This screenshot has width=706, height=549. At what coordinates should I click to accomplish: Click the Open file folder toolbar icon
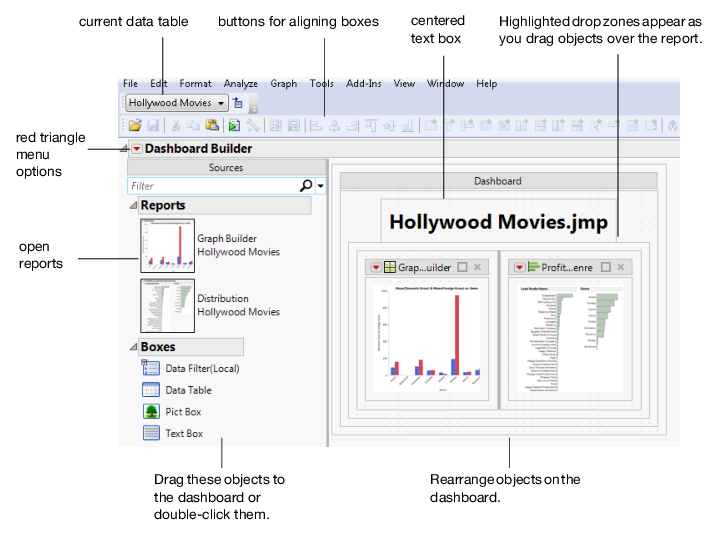coord(134,126)
